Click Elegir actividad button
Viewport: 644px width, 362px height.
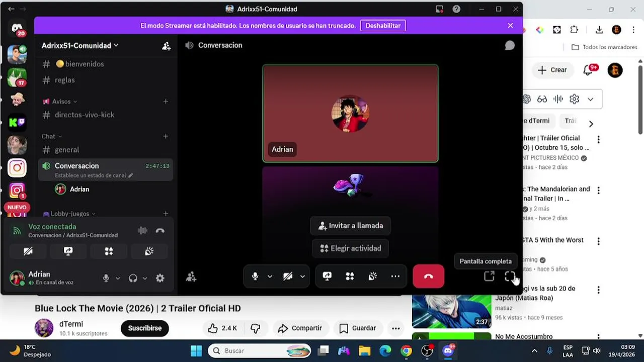(x=350, y=248)
